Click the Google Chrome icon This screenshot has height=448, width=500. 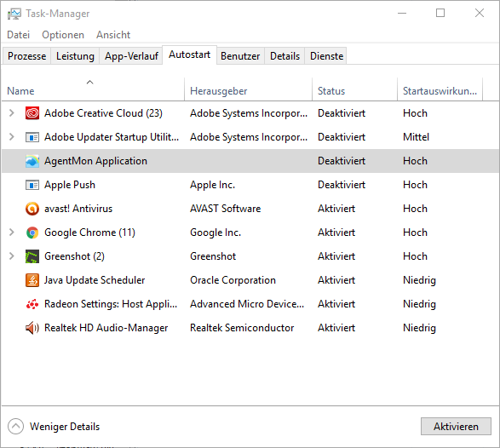click(32, 233)
